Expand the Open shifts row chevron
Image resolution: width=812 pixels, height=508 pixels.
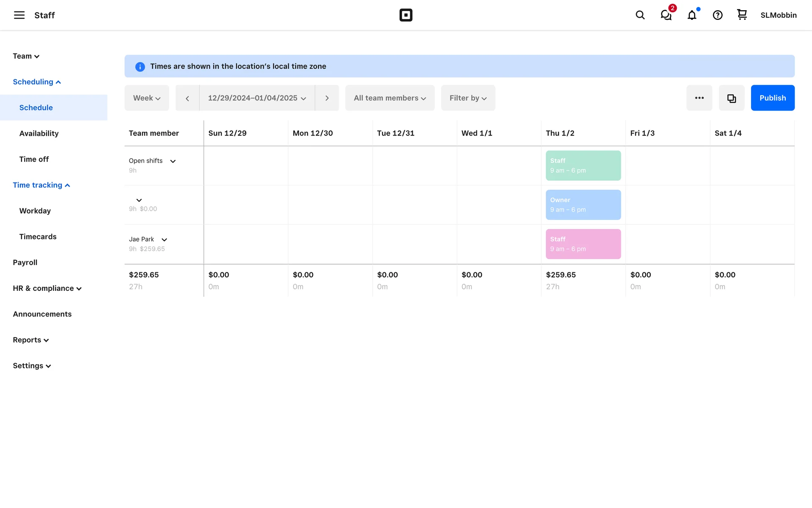click(x=173, y=161)
